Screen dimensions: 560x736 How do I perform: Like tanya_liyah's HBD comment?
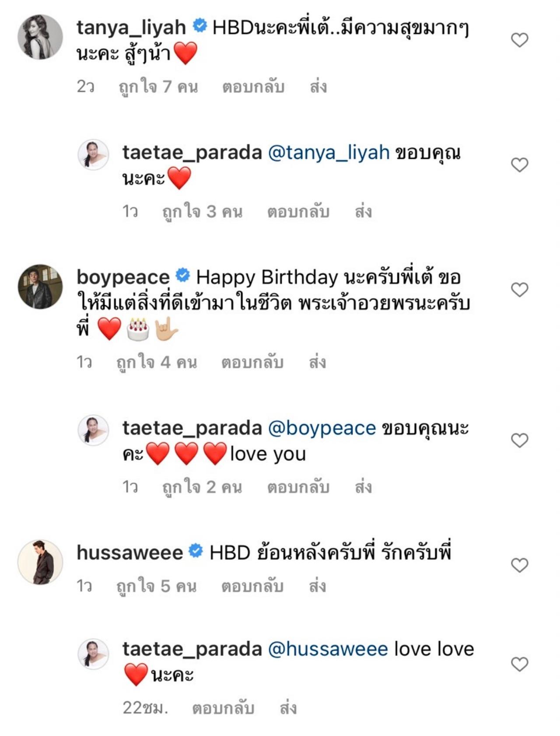(x=519, y=40)
